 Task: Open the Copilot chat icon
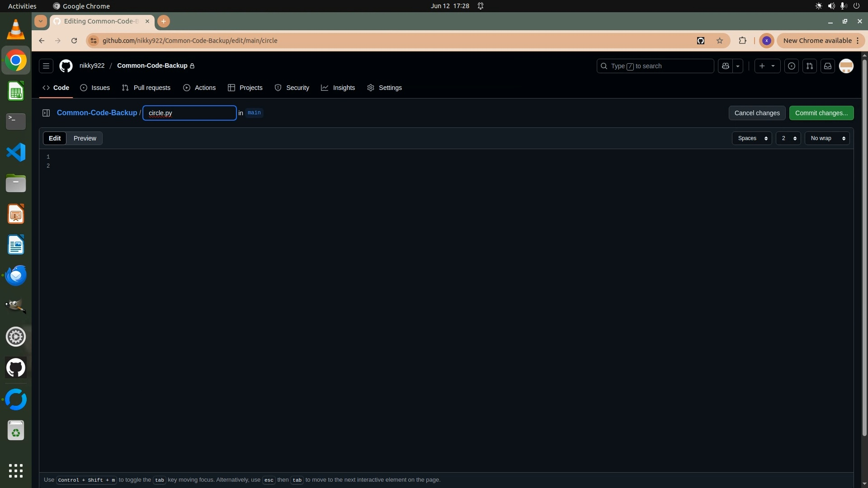coord(726,66)
